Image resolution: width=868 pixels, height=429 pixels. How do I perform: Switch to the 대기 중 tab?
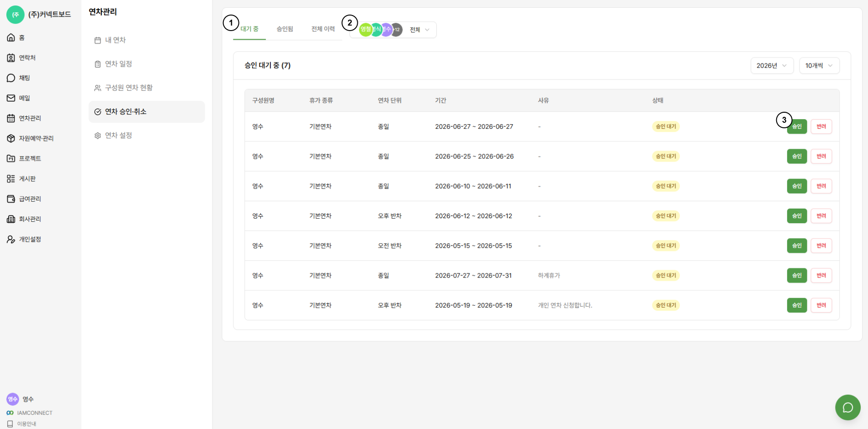click(x=249, y=29)
